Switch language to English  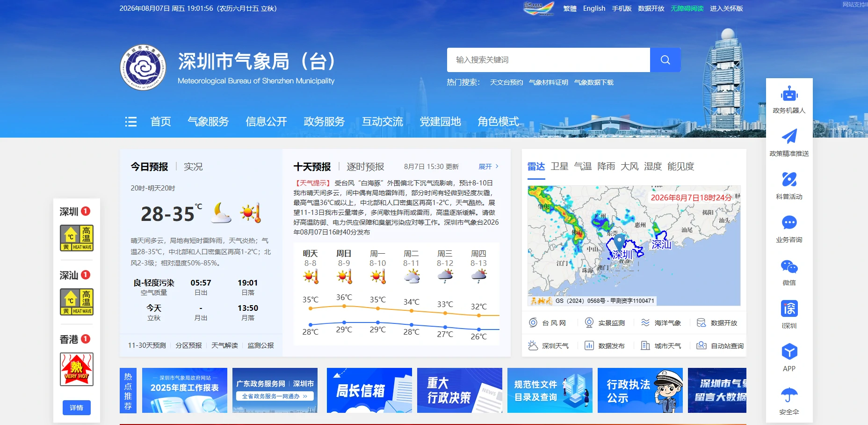(594, 8)
